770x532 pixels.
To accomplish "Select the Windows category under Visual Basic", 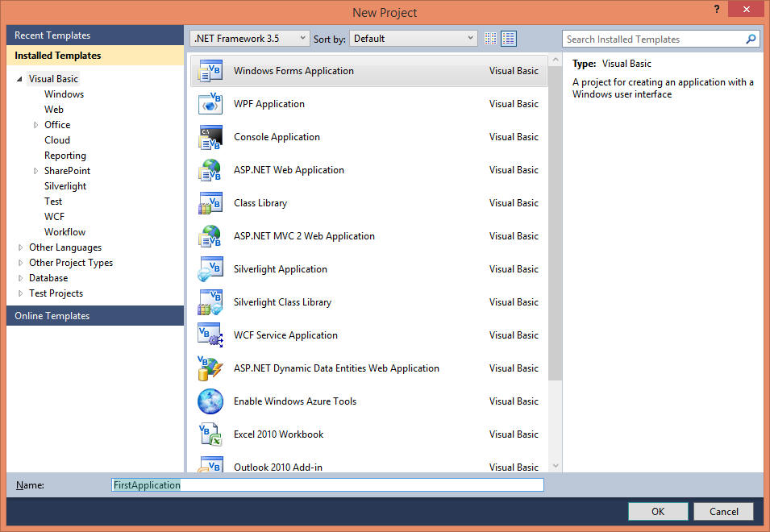I will point(64,94).
